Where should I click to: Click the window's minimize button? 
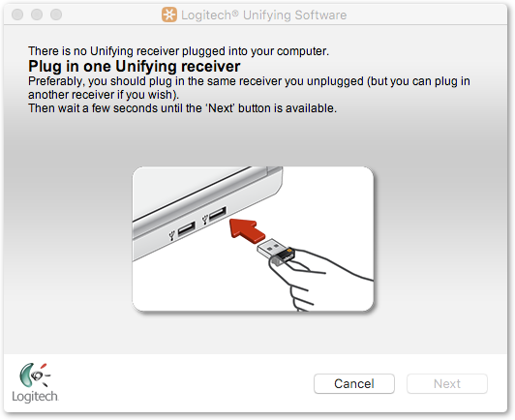(37, 15)
